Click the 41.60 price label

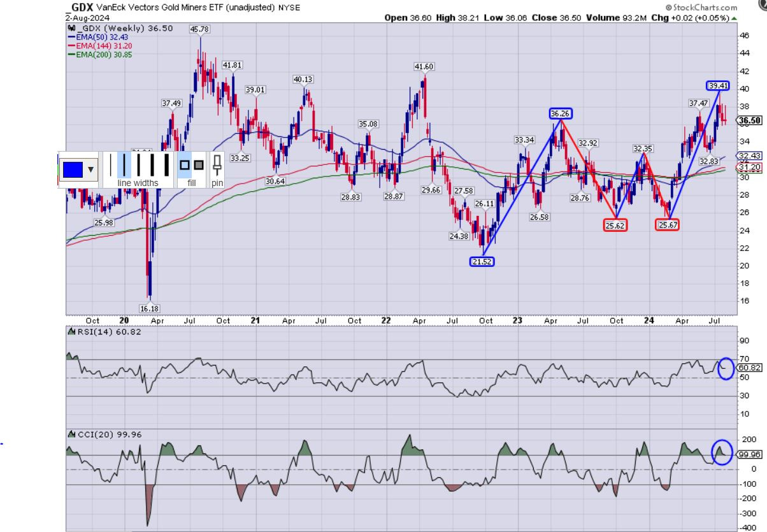pyautogui.click(x=424, y=66)
